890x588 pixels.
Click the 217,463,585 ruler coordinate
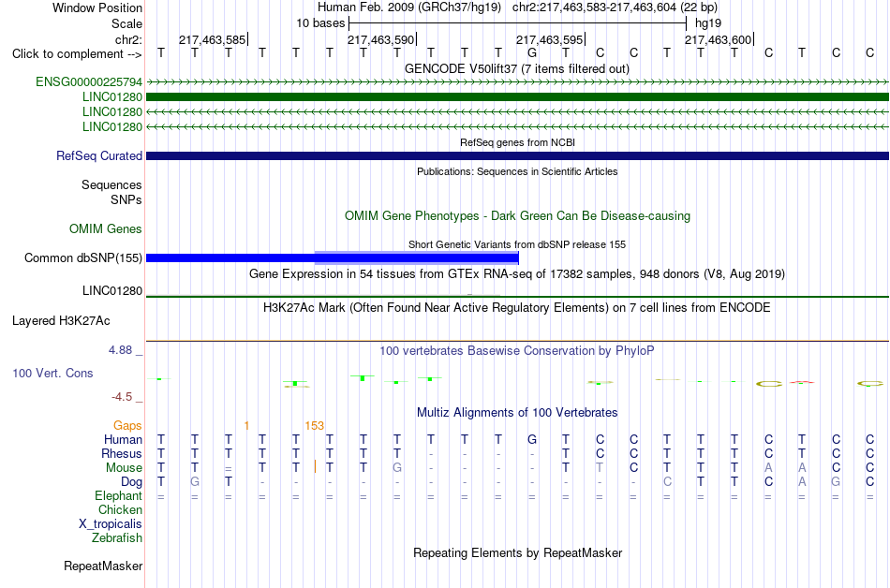213,39
